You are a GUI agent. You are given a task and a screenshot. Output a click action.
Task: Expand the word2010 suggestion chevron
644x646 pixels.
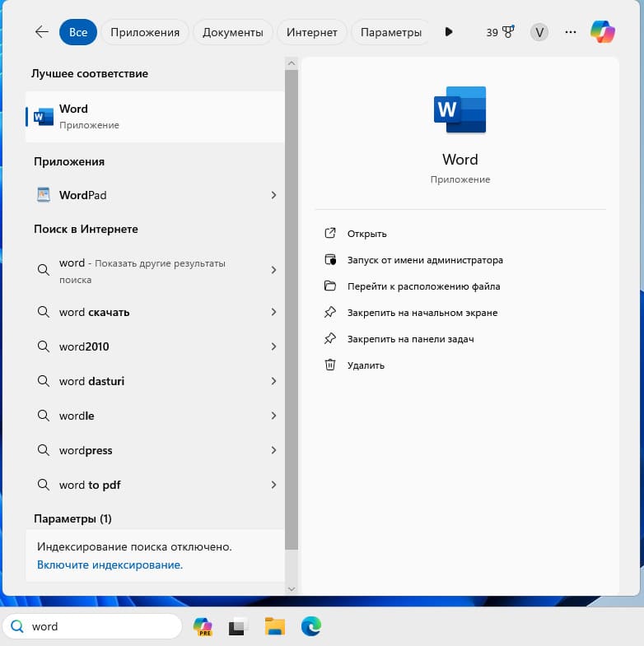(x=273, y=346)
